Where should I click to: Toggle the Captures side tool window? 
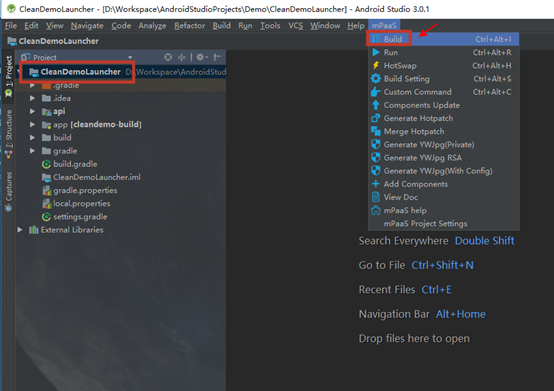tap(8, 191)
